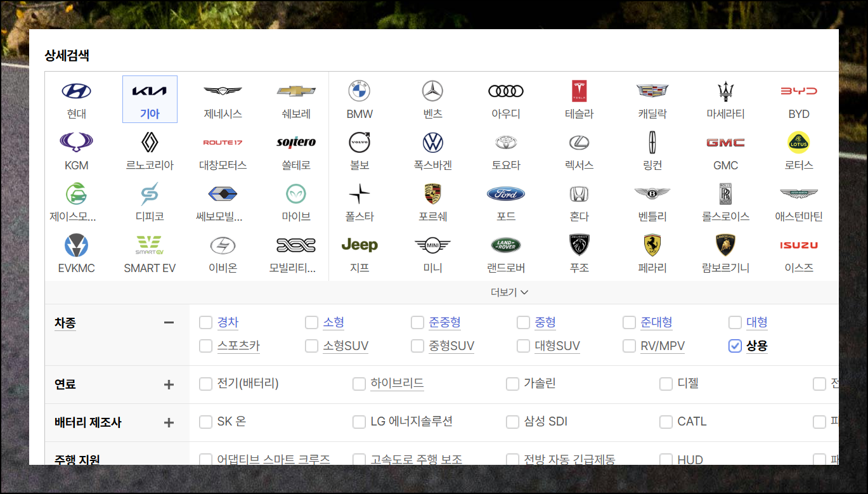Choose the Kia (기아) brand logo
The height and width of the screenshot is (494, 868).
point(150,91)
